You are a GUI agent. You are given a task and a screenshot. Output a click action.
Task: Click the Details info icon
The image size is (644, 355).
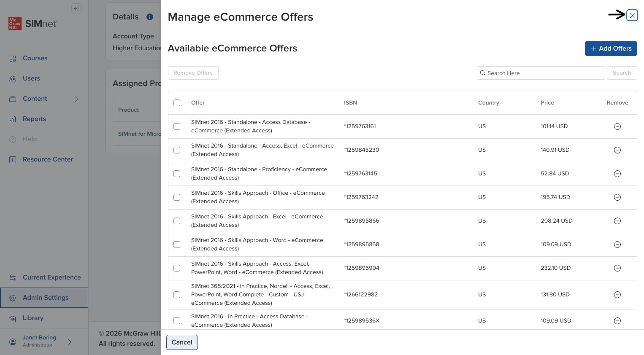click(x=149, y=17)
